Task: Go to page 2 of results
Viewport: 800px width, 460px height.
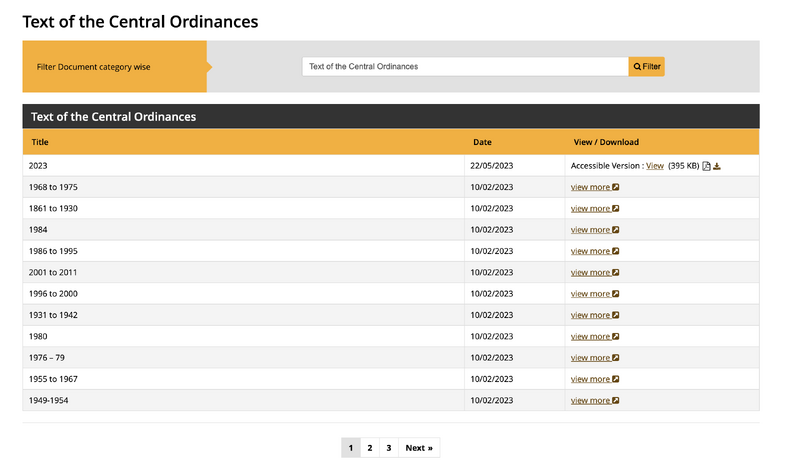Action: point(370,448)
